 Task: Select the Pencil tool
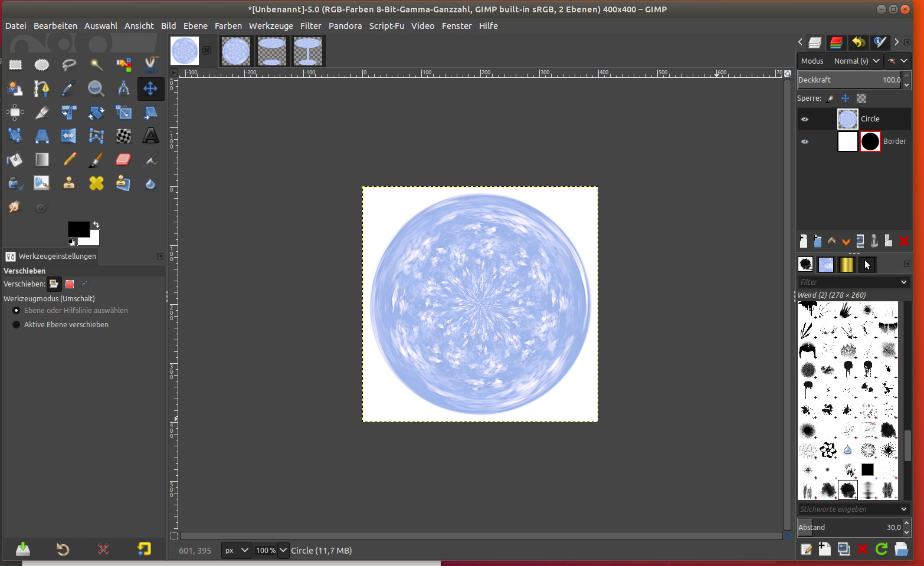click(x=70, y=159)
